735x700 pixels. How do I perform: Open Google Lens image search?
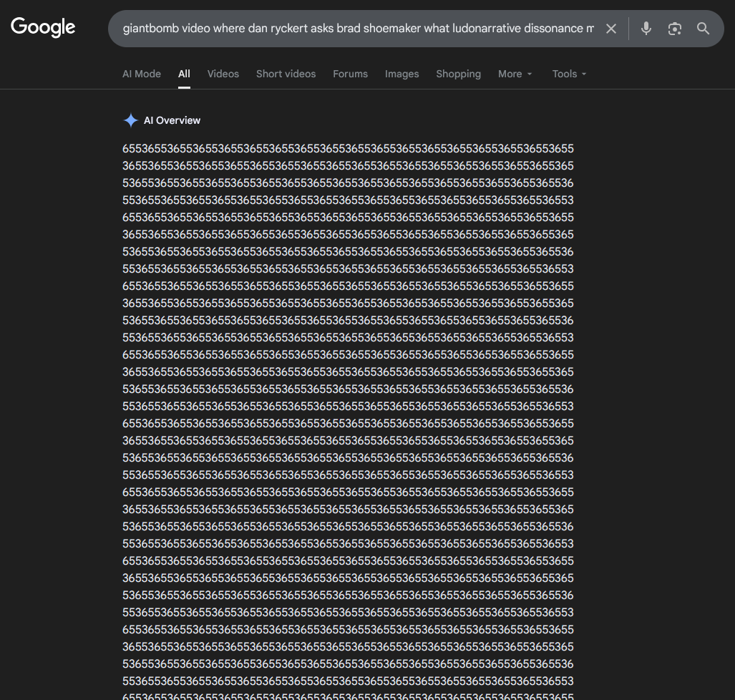pos(674,29)
